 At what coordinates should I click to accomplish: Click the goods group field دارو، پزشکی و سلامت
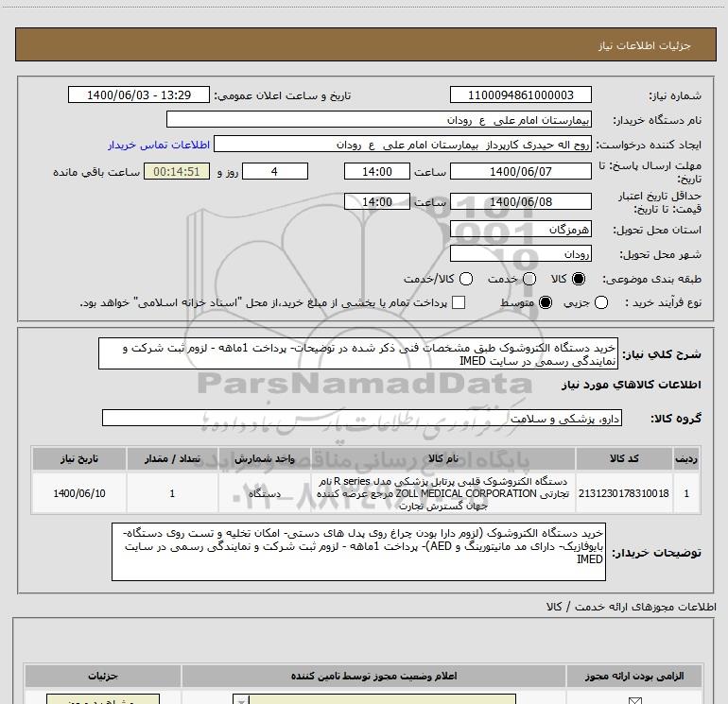tap(362, 418)
